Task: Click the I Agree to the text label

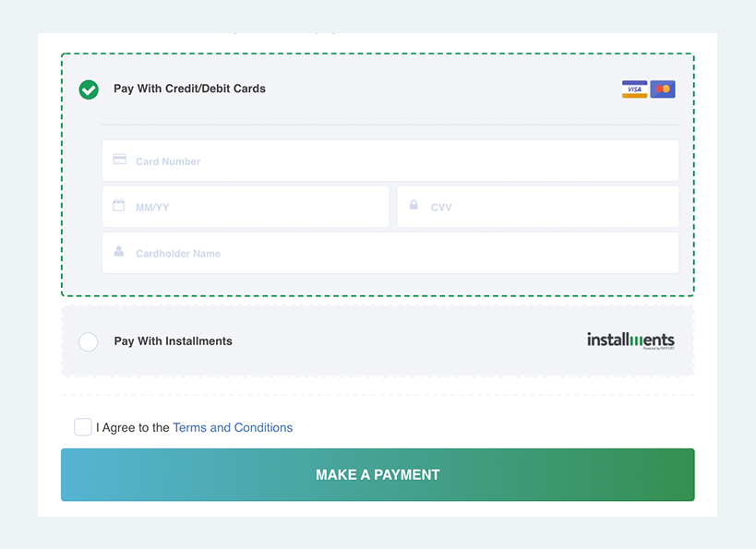Action: (133, 427)
